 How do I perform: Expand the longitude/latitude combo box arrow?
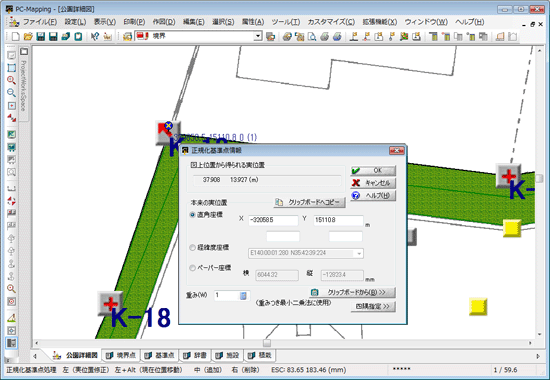point(359,253)
